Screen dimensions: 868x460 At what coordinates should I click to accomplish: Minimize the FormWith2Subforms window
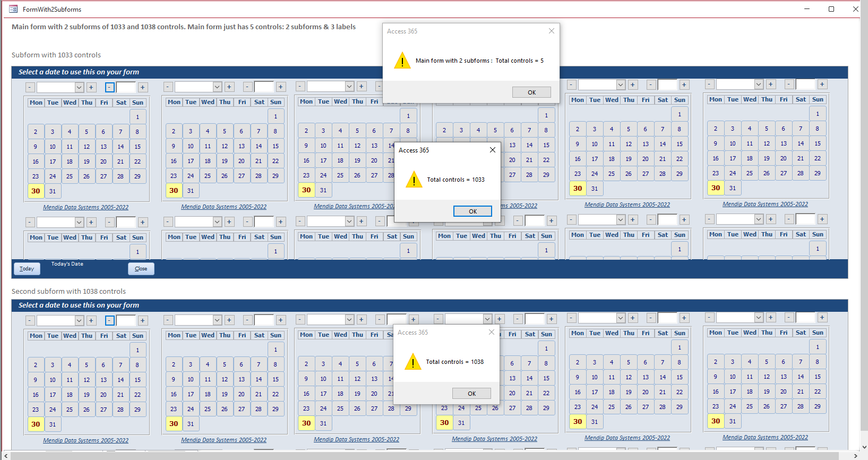click(x=807, y=9)
